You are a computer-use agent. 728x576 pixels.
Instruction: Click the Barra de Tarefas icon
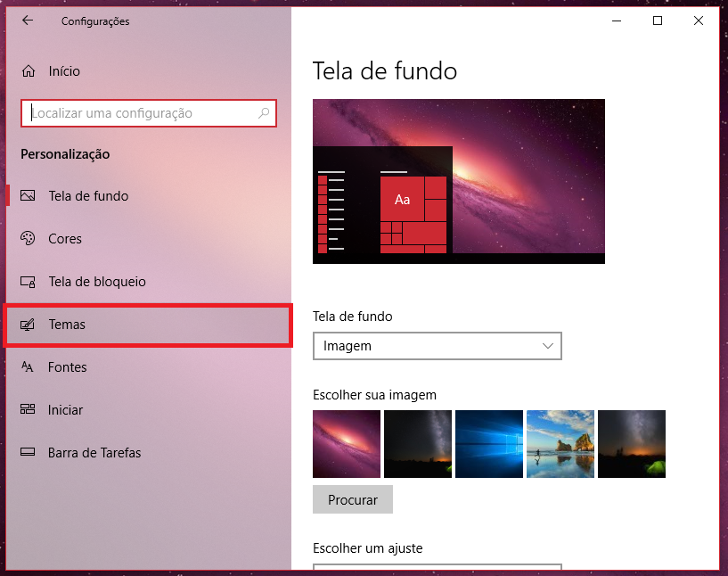click(28, 452)
